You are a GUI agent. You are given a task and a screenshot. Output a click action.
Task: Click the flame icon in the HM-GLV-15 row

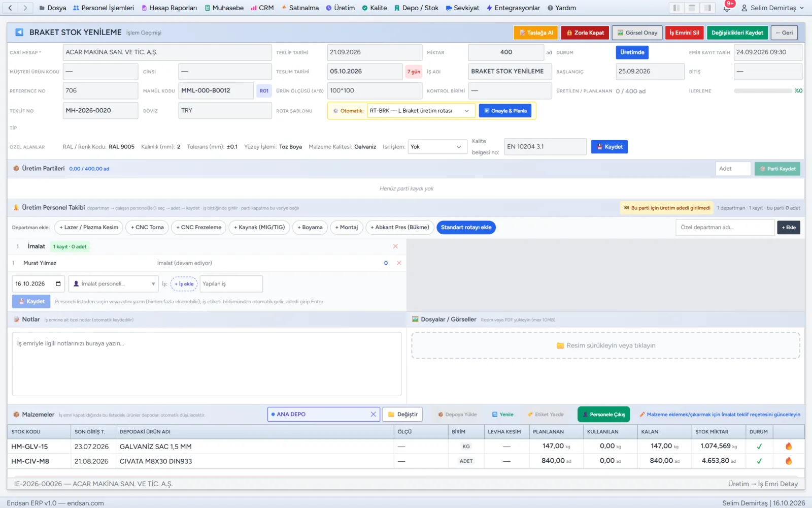789,446
